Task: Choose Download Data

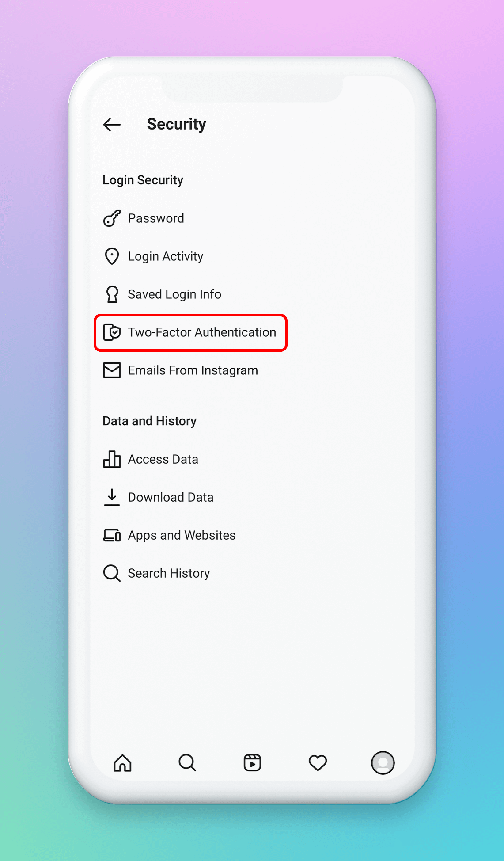Action: pos(171,497)
